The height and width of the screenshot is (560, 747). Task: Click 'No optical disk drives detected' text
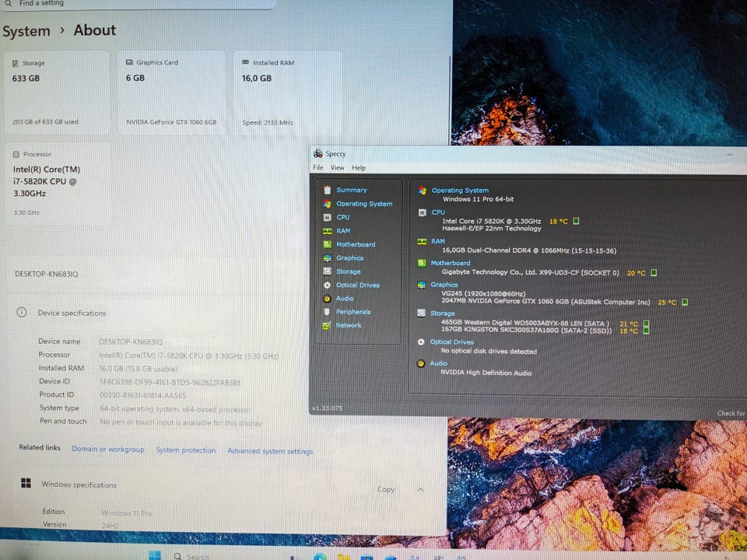click(x=489, y=351)
